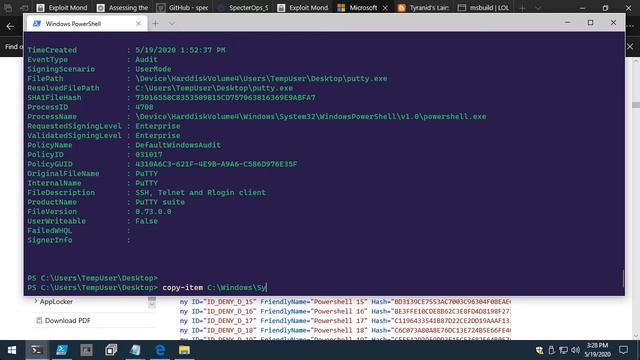
Task: Click the ID_DENY_D_15 line in browser
Action: point(345,302)
